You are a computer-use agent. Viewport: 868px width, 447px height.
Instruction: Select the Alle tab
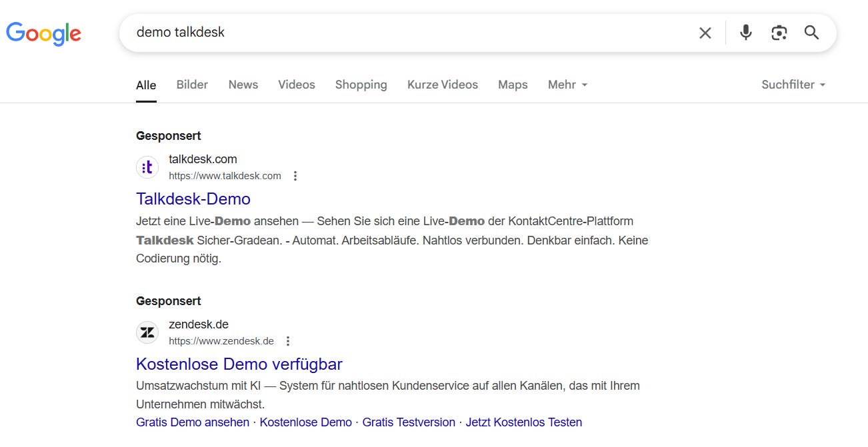[x=146, y=85]
